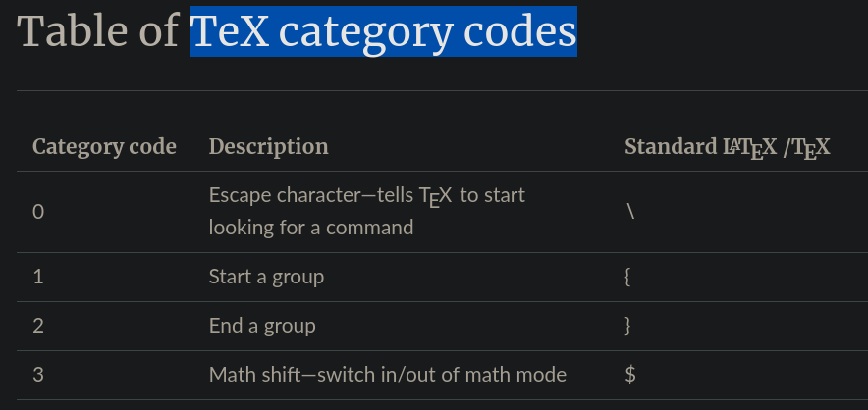Select the closing curly brace cell
Viewport: 868px width, 410px height.
click(627, 326)
